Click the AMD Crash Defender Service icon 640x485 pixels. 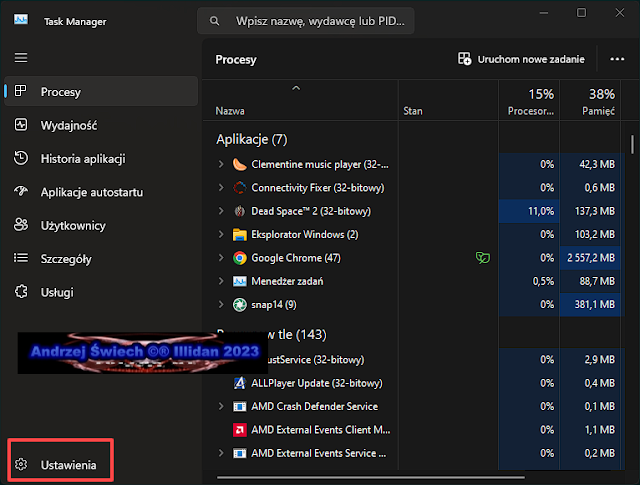(240, 407)
